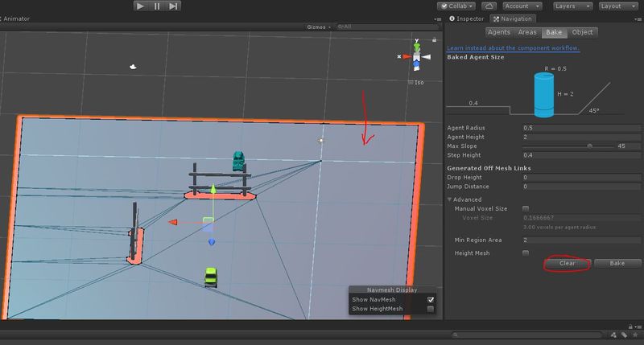Click the white cone on the scene gizmo
This screenshot has height=345, width=644.
[427, 57]
